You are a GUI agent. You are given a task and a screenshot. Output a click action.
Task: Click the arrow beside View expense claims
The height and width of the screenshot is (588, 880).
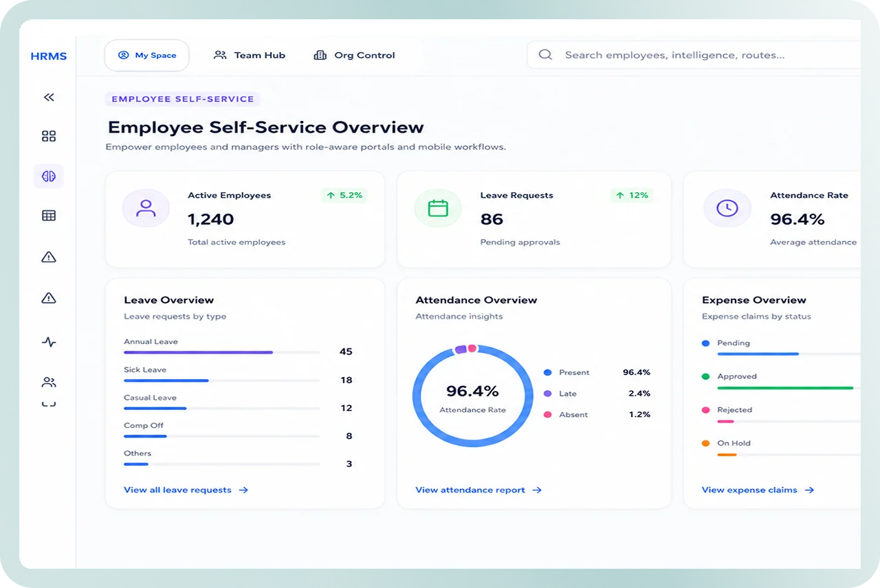(x=809, y=490)
